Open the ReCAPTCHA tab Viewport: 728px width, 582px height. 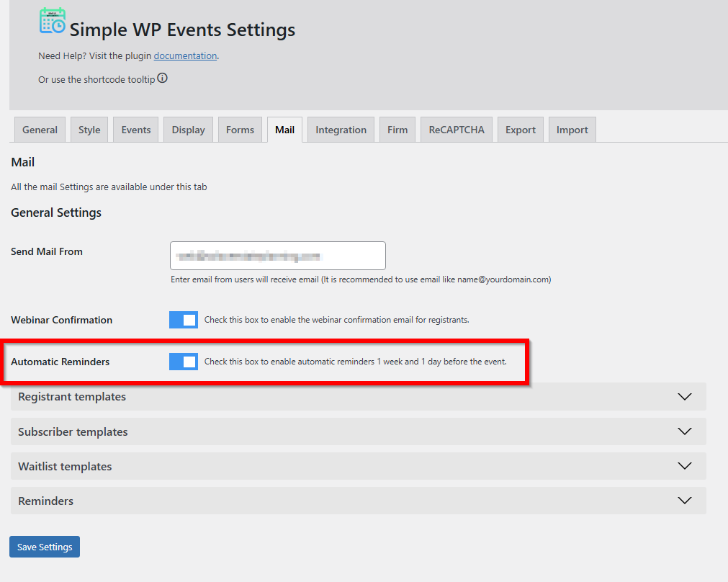coord(457,130)
